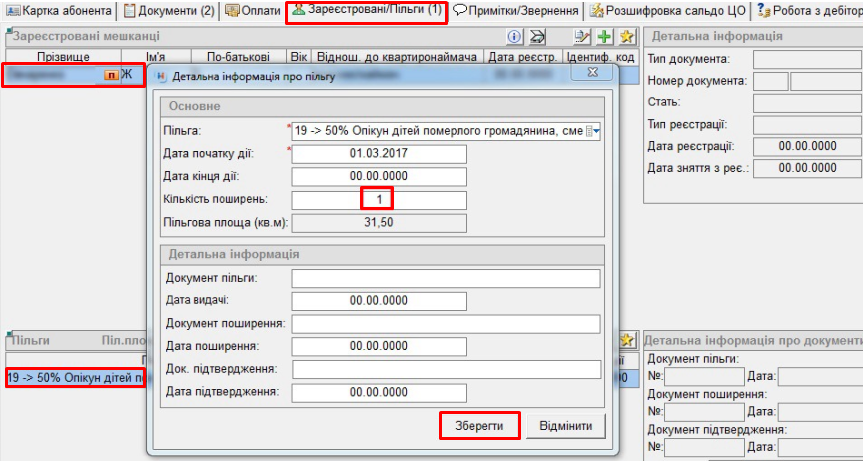Viewport: 863px width, 461px height.
Task: Click the star icon in residents toolbar
Action: 627,37
